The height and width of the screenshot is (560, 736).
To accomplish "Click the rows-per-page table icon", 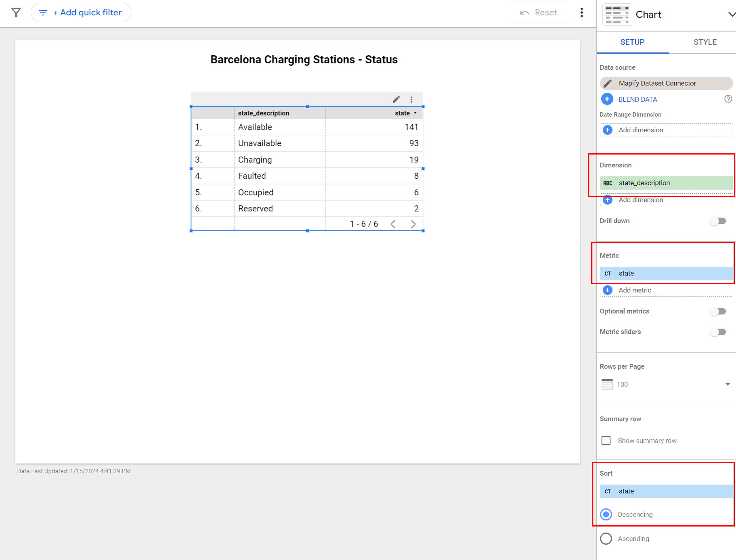I will click(607, 384).
